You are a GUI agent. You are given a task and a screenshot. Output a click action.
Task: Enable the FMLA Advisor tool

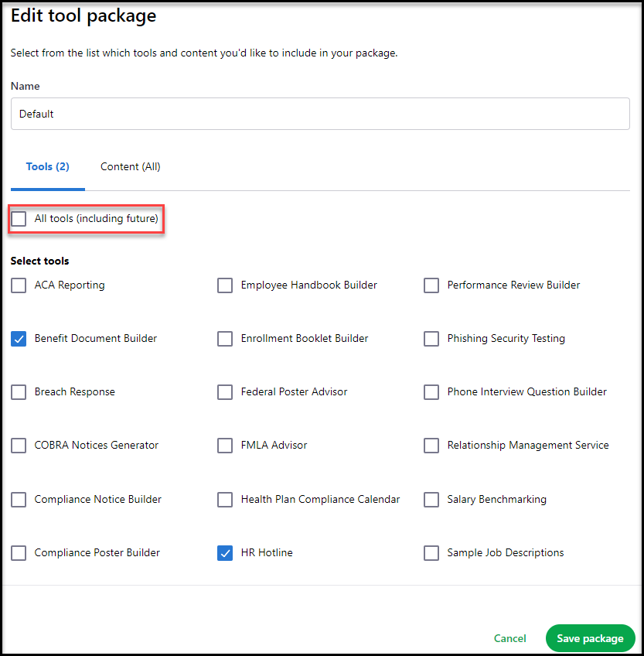pos(225,446)
